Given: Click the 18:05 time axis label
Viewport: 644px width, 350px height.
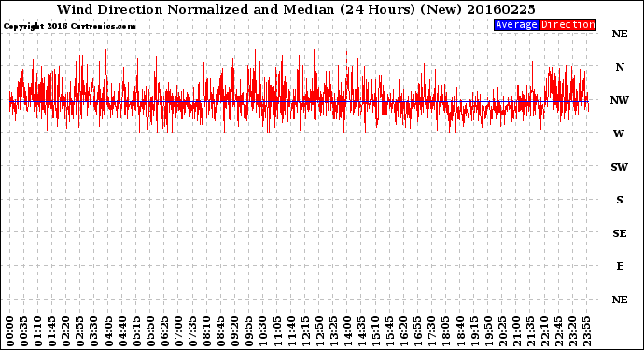Looking at the screenshot, I should tap(446, 331).
